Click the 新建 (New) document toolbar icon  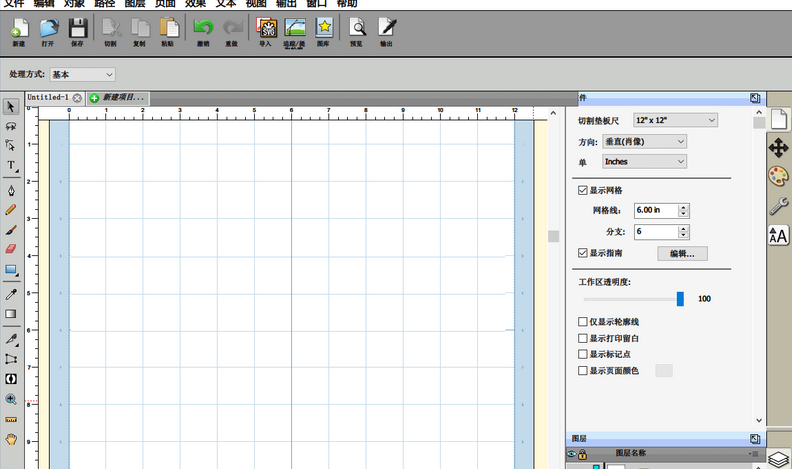19,28
